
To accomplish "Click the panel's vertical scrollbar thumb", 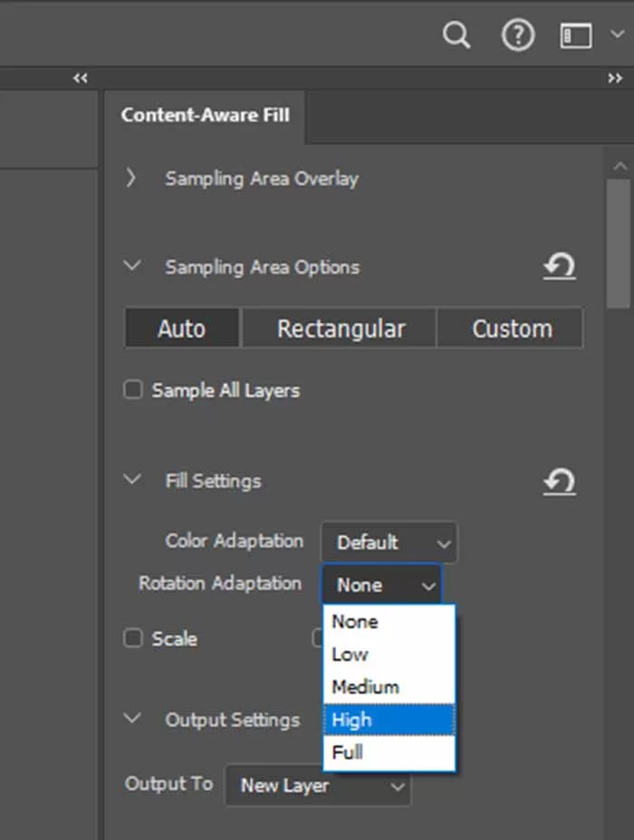I will (620, 244).
